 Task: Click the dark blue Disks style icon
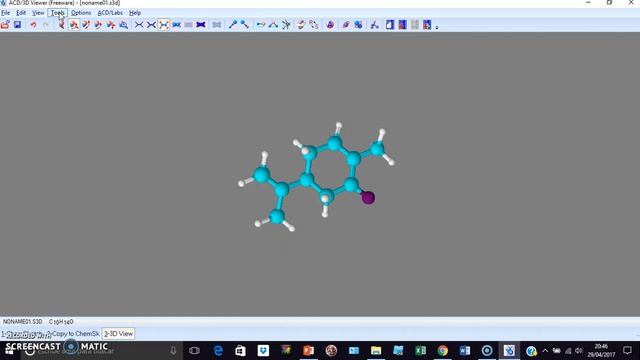click(200, 25)
